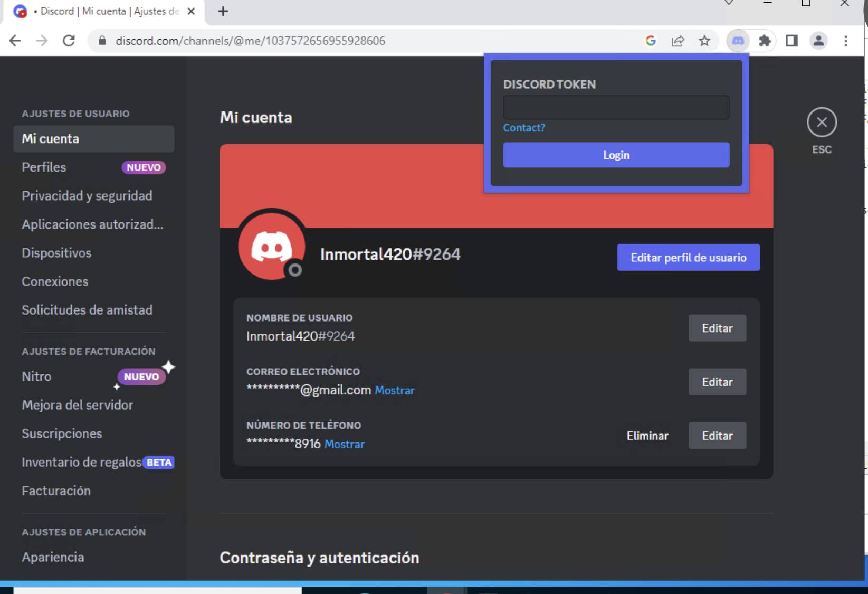This screenshot has height=594, width=868.
Task: Open the Chrome extensions puzzle icon
Action: point(765,41)
